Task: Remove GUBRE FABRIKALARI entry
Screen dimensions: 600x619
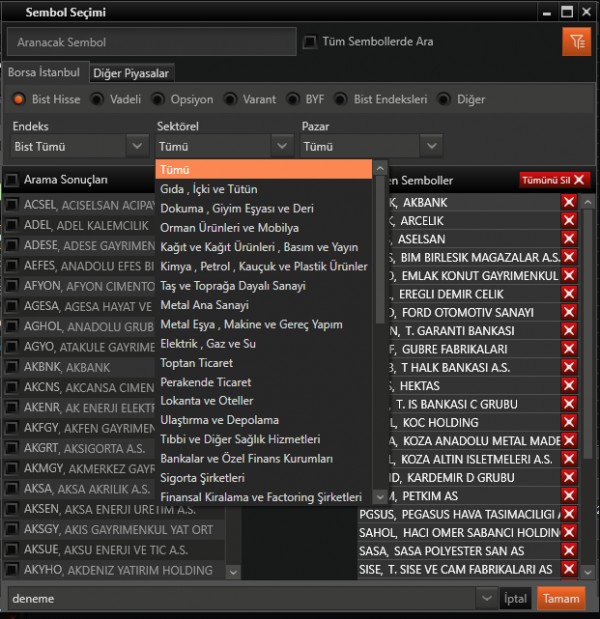Action: pos(569,349)
